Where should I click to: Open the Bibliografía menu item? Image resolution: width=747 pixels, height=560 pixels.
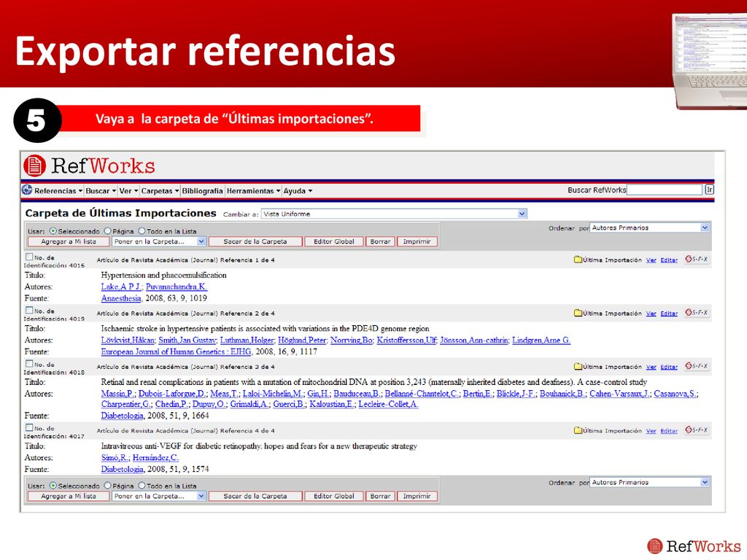tap(203, 190)
